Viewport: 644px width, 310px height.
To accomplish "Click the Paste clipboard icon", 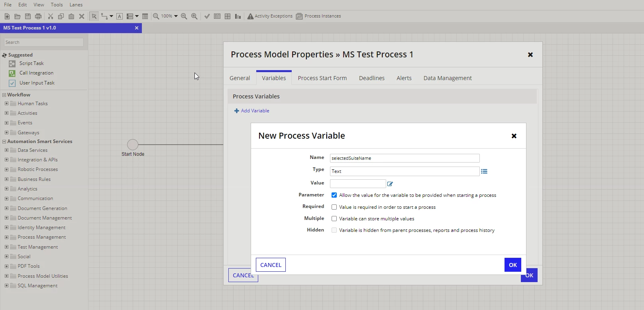I will coord(71,16).
